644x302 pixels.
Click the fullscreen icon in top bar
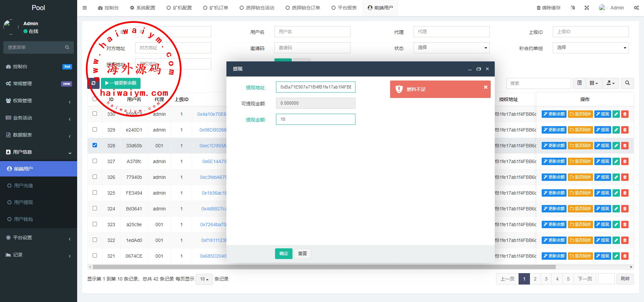(x=587, y=8)
